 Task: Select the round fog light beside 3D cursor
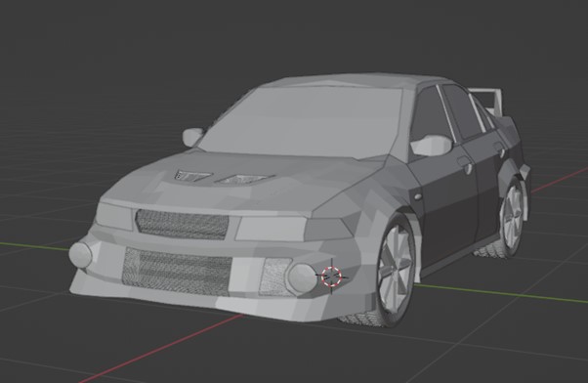click(x=303, y=278)
